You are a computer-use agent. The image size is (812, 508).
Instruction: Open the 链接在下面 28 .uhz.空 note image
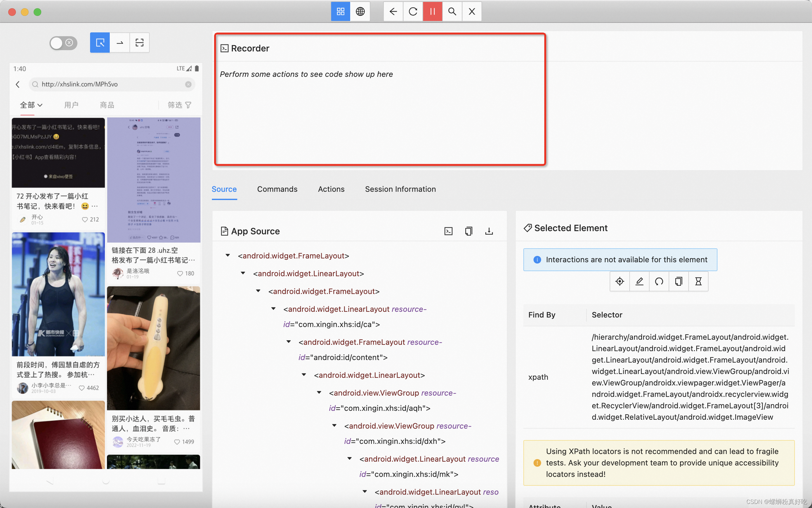tap(154, 180)
